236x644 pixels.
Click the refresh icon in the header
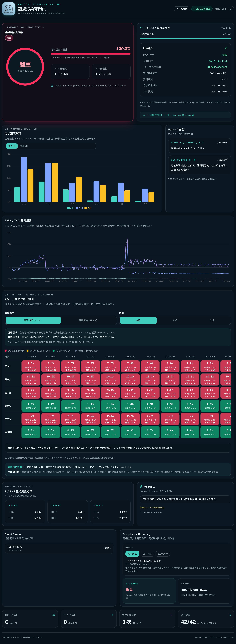231,9
